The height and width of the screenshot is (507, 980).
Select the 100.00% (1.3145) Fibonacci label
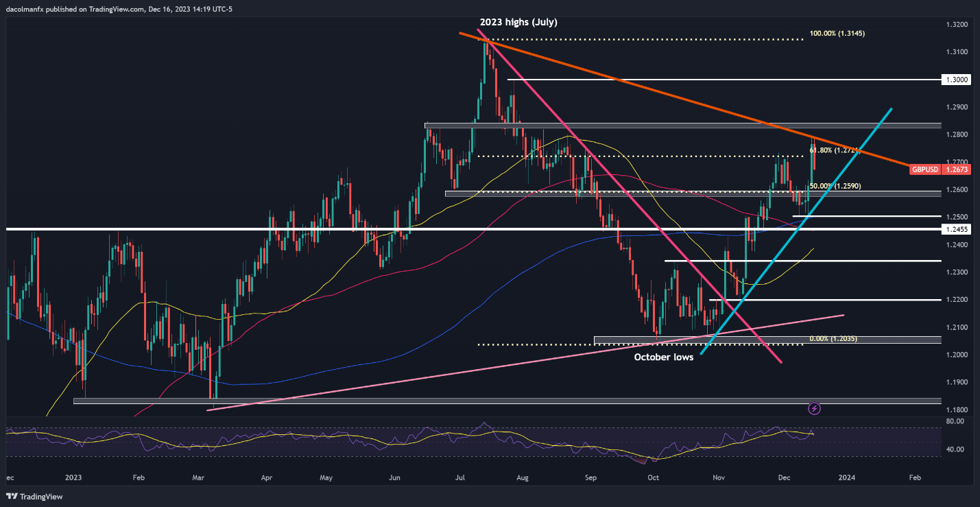[x=836, y=33]
